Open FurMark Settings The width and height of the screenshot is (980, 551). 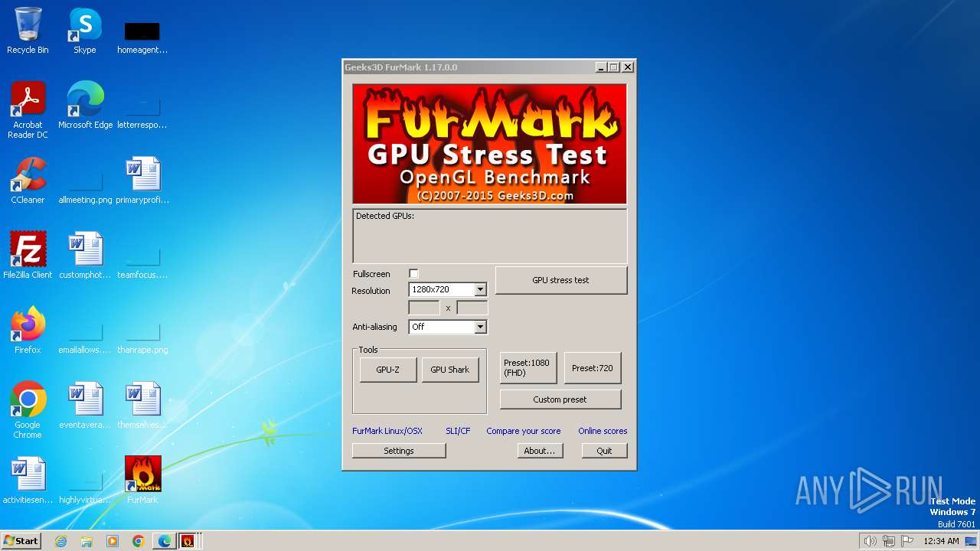pos(399,451)
